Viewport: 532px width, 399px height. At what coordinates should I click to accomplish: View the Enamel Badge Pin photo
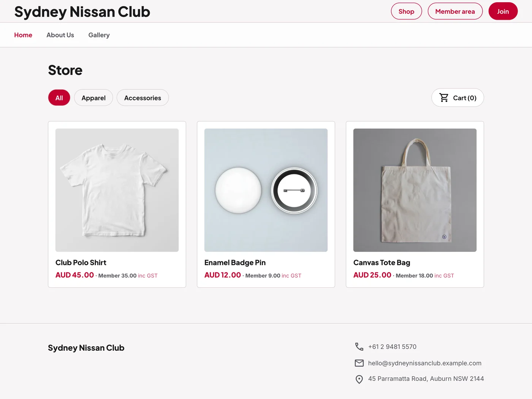[x=266, y=190]
